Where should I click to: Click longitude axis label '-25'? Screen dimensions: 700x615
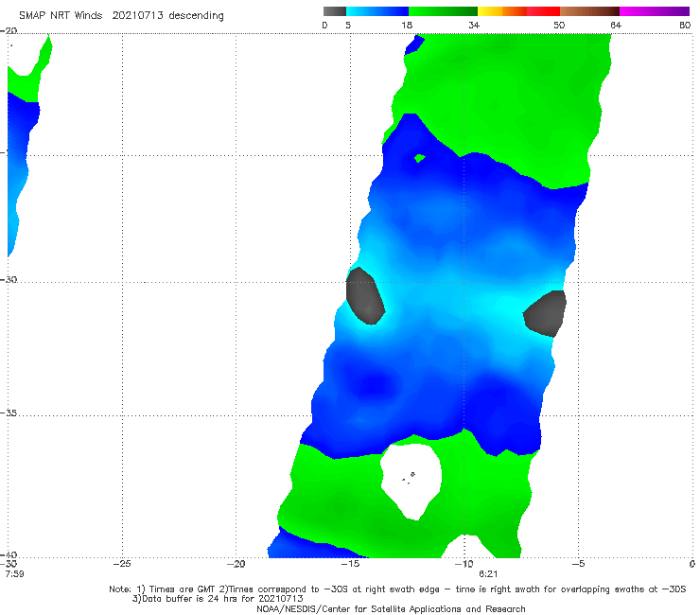click(x=122, y=564)
